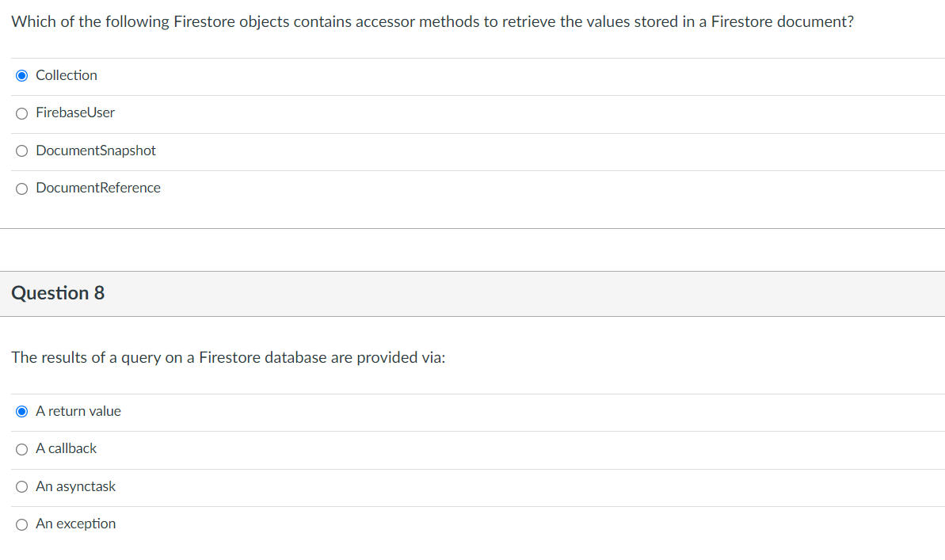Pick the DocumentReference radio button
This screenshot has height=560, width=945.
click(x=21, y=189)
